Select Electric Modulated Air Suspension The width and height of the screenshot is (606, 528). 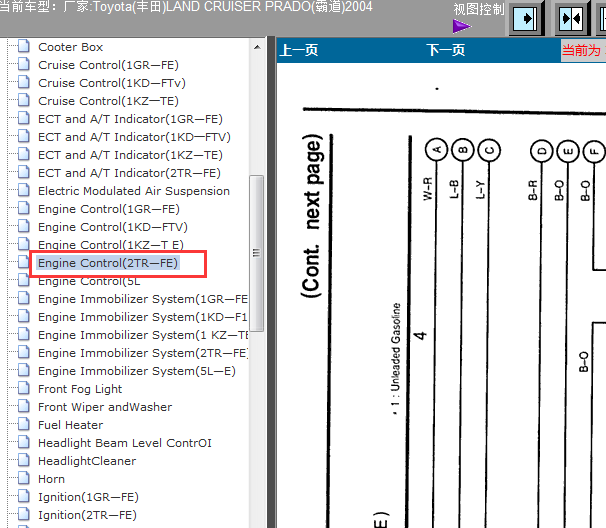tap(134, 191)
